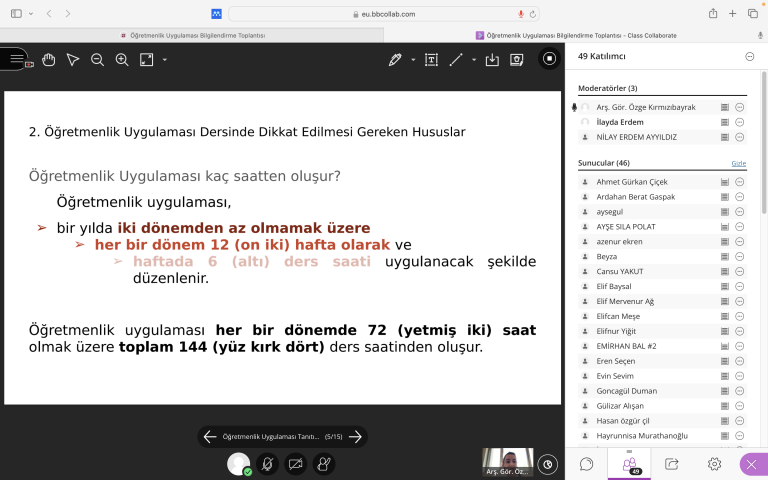Screen dimensions: 768x480
Task: Select the hand pan tool
Action: 48,60
